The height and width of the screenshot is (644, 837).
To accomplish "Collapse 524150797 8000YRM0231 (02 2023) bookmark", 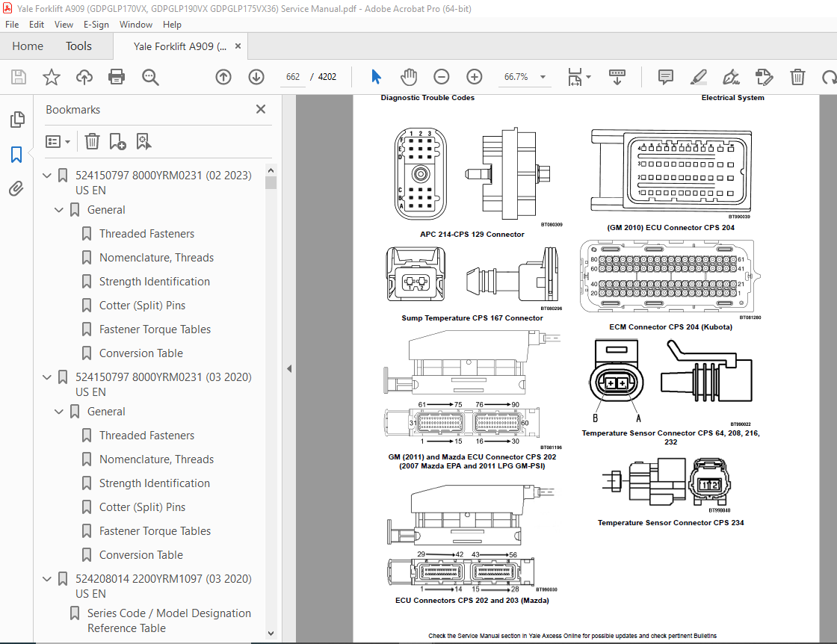I will 47,175.
